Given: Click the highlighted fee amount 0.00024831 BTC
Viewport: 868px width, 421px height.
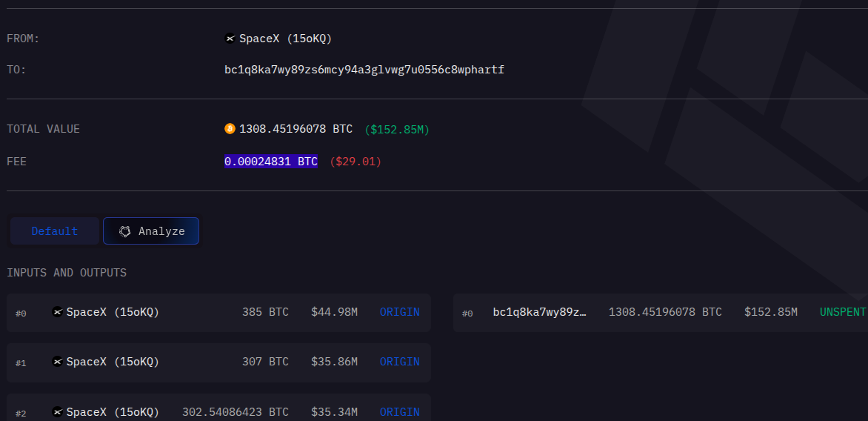Looking at the screenshot, I should pos(271,161).
